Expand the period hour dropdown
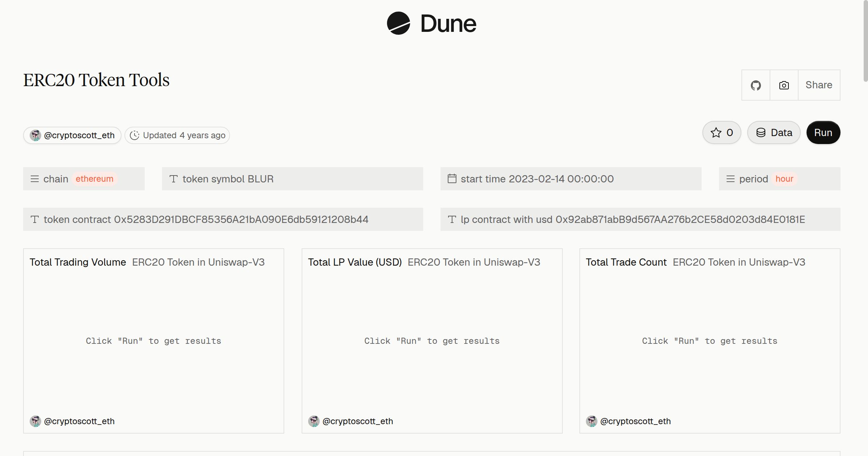 coord(780,179)
